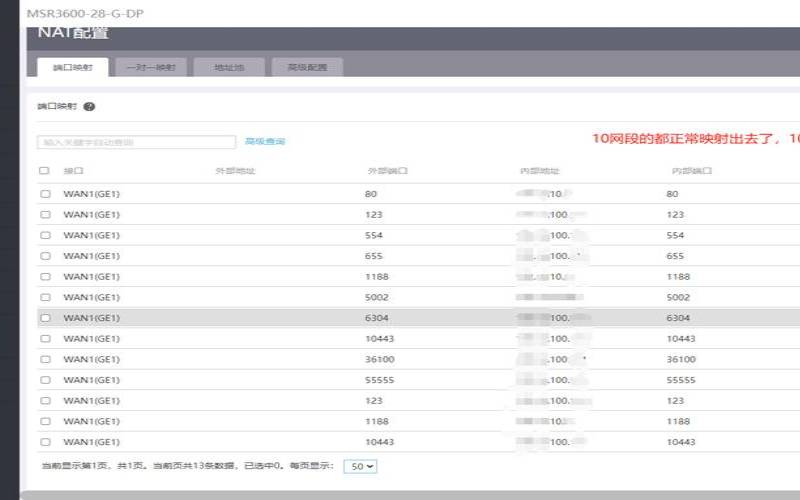
Task: Click the 内部地址 column header
Action: click(539, 171)
